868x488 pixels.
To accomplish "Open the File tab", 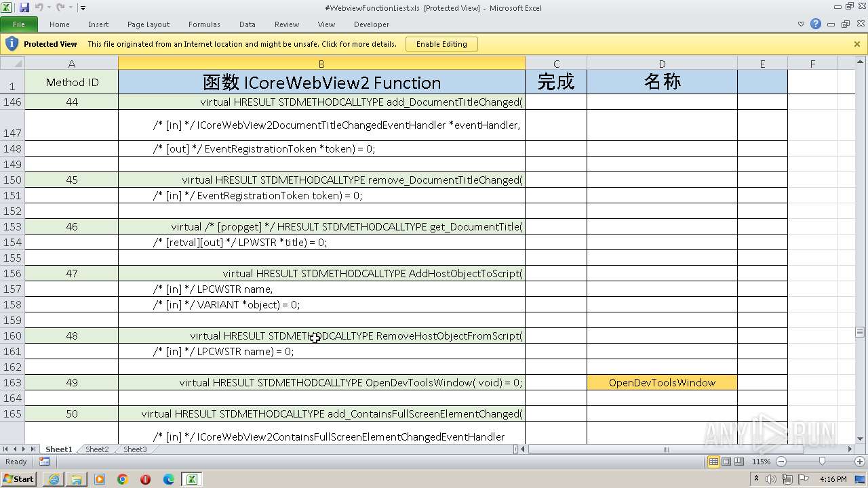I will click(19, 24).
